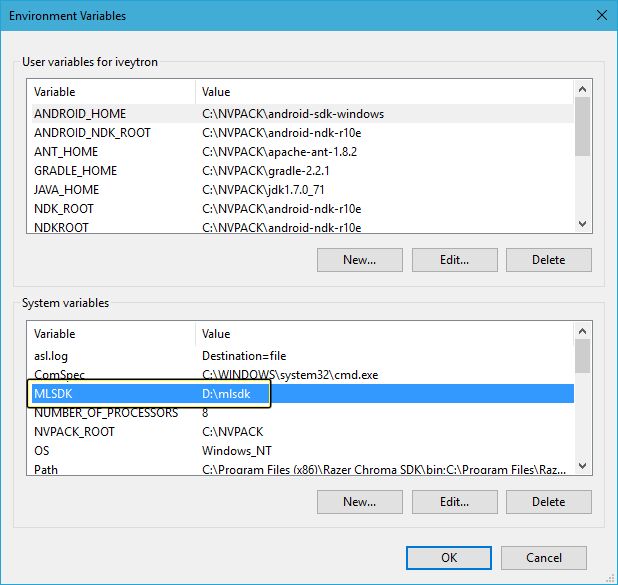Select the ANT_HOME user variable
The width and height of the screenshot is (618, 585).
66,152
